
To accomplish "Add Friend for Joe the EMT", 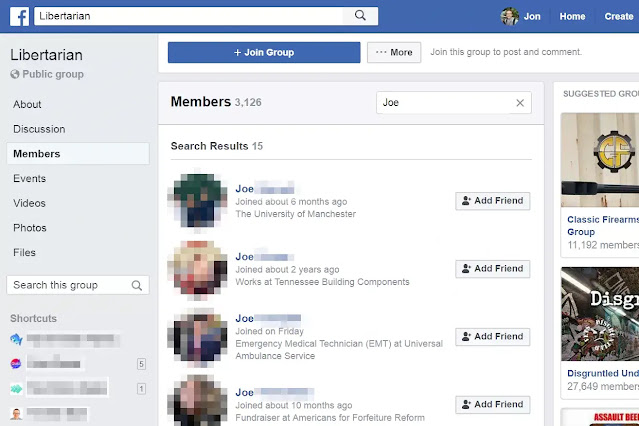I will 493,337.
